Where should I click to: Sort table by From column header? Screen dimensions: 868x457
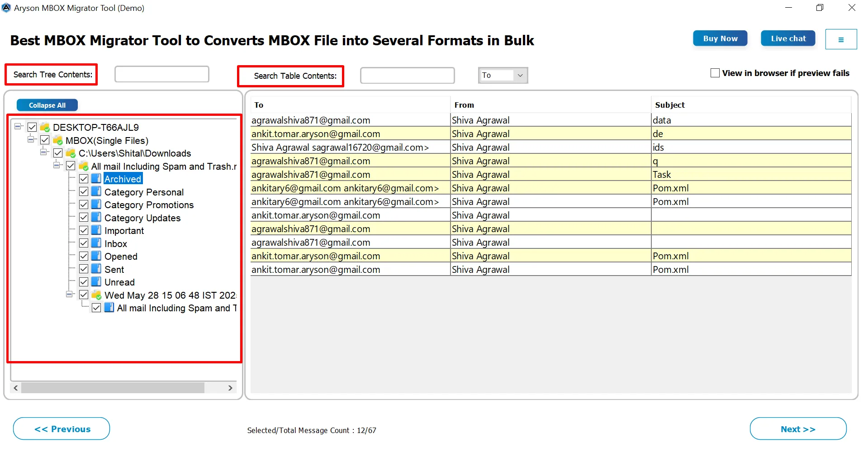pyautogui.click(x=464, y=105)
